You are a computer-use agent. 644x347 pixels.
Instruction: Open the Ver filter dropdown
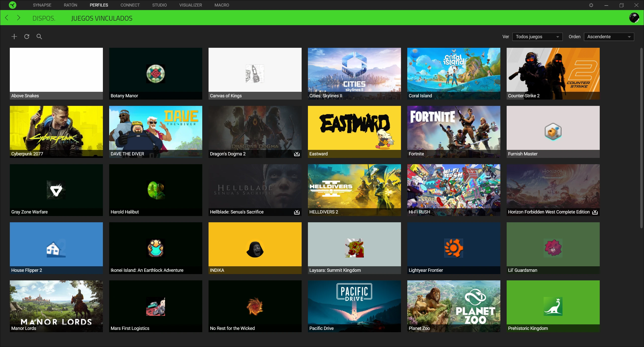tap(537, 37)
